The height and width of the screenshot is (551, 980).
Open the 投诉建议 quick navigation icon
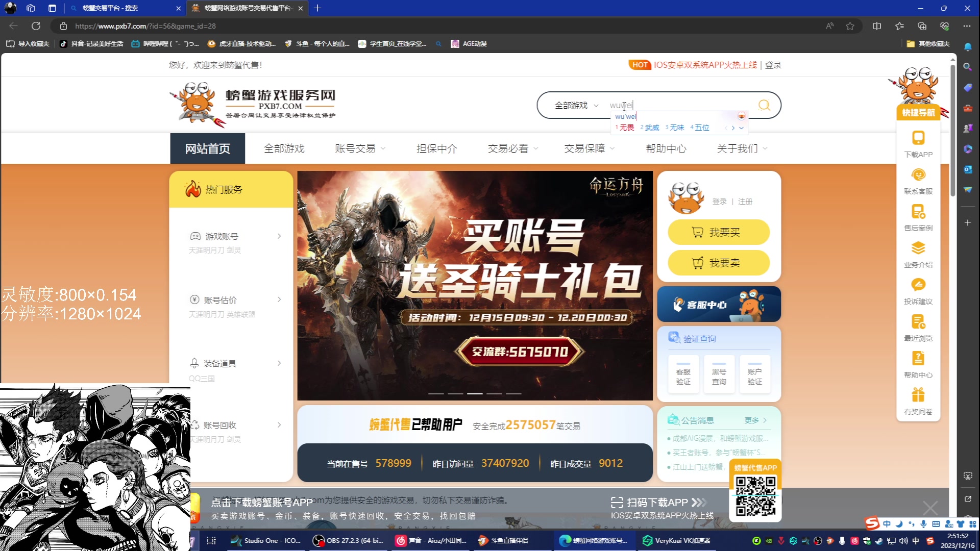(x=918, y=291)
